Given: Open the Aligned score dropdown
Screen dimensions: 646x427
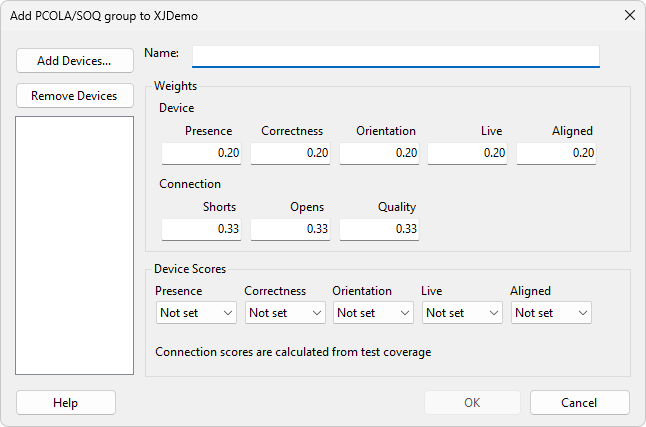Looking at the screenshot, I should pyautogui.click(x=550, y=313).
